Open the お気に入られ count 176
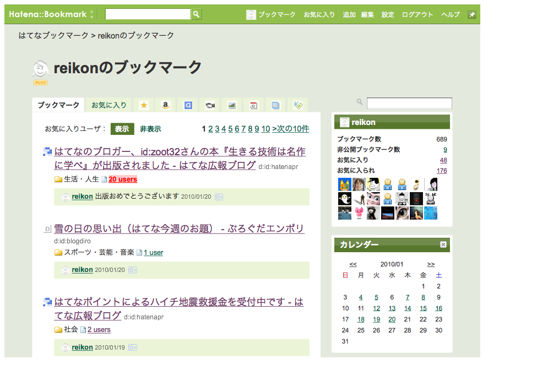Screen dimensions: 537x392 click(x=442, y=171)
